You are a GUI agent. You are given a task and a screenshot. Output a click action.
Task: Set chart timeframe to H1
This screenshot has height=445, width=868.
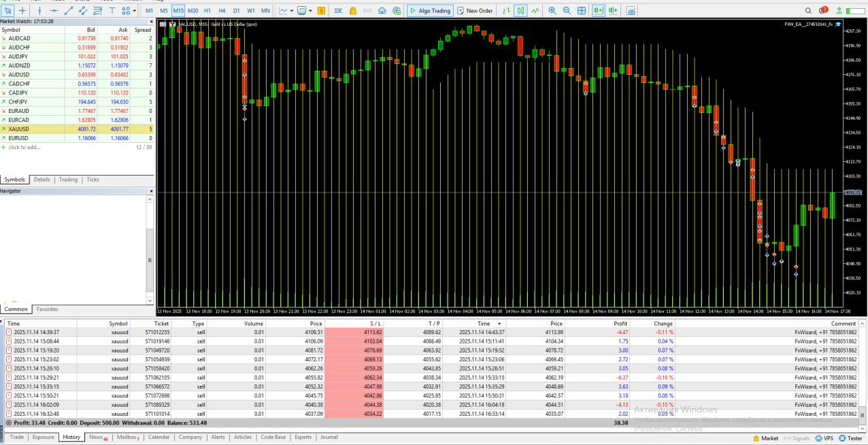point(207,11)
